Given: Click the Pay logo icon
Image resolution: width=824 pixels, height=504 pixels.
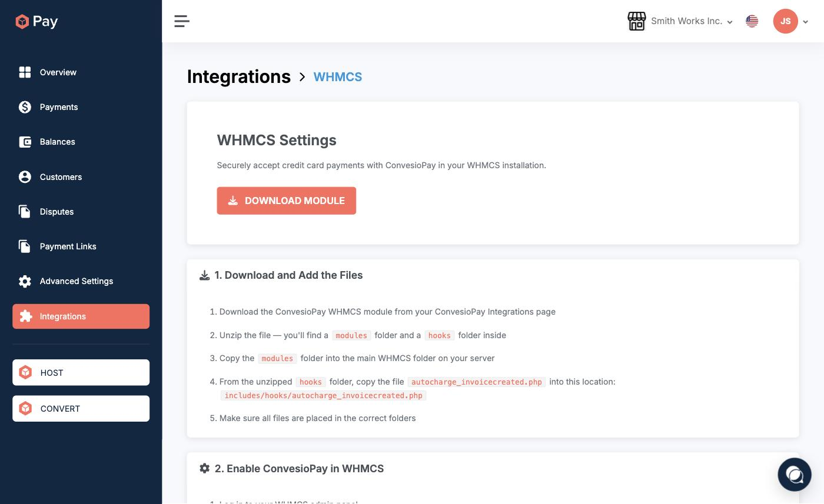Looking at the screenshot, I should click(22, 22).
